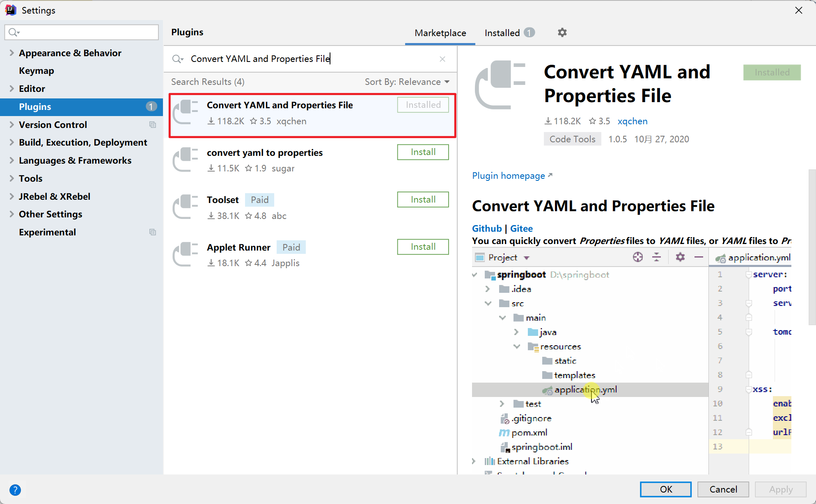The height and width of the screenshot is (504, 816).
Task: Expand Appearance & Behavior settings
Action: [11, 53]
